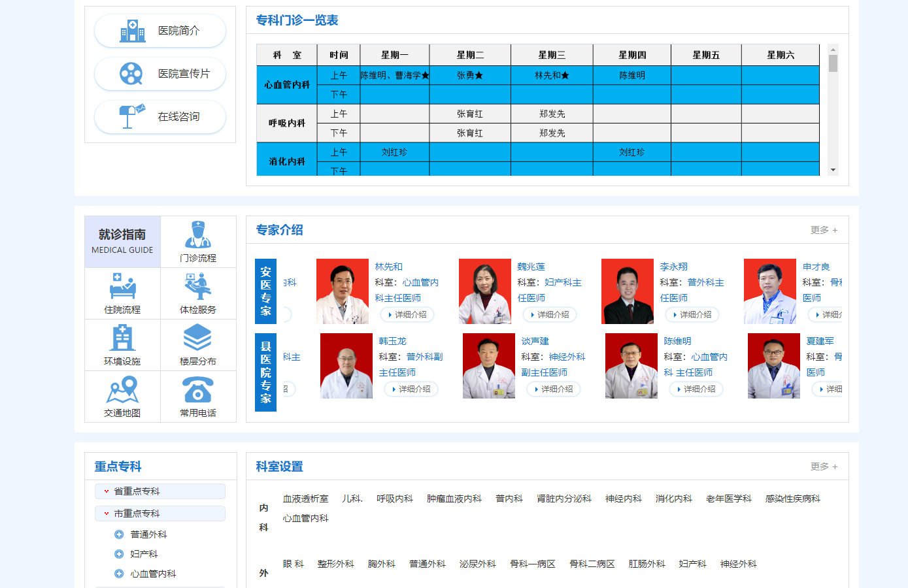Screen dimensions: 908x588
Task: Click 更多 + in 专家介绍 header
Action: pos(824,230)
